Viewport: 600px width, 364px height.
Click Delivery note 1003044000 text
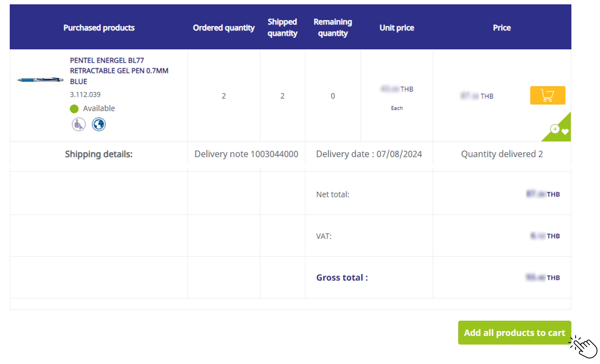coord(246,154)
